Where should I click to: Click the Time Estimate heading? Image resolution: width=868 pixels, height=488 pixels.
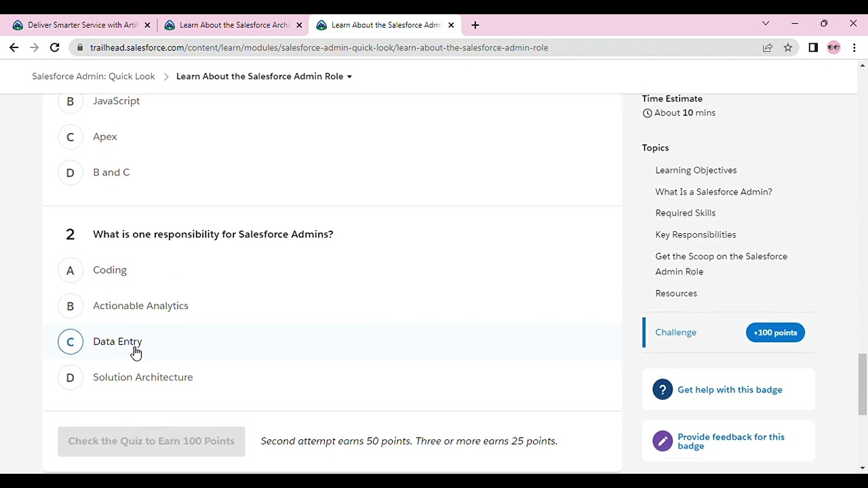pos(672,99)
